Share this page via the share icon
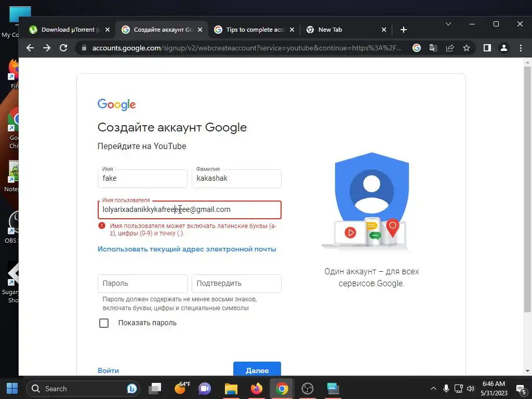 (450, 48)
